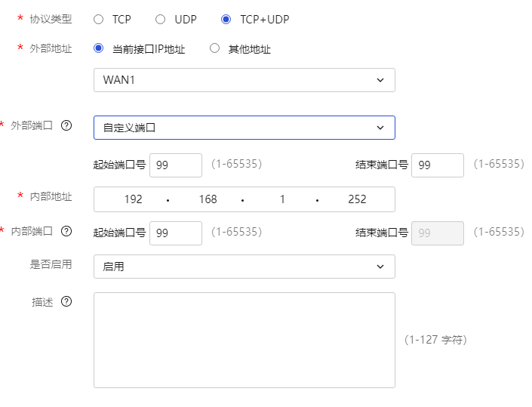
Task: Select the UDP protocol radio button
Action: (x=160, y=20)
